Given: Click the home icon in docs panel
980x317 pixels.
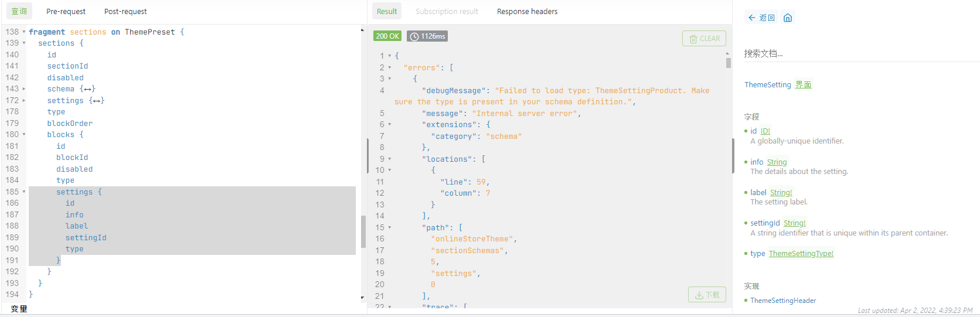Looking at the screenshot, I should click(x=788, y=18).
